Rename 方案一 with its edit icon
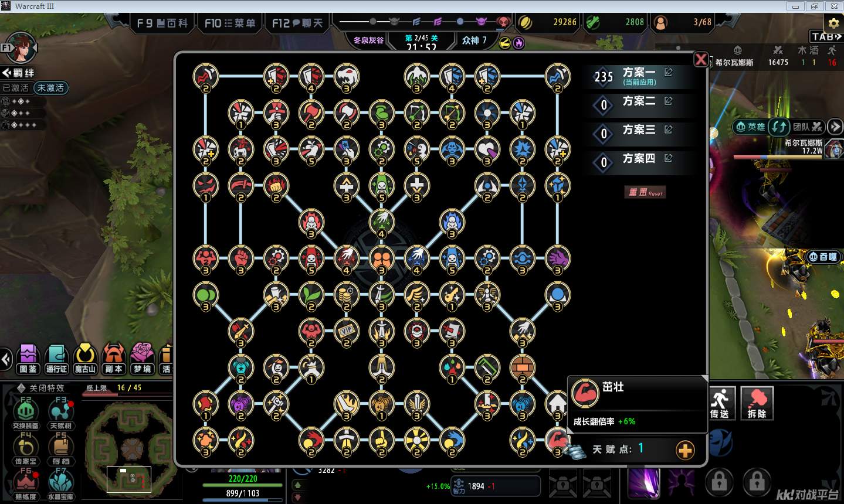Viewport: 844px width, 504px height. [x=669, y=72]
